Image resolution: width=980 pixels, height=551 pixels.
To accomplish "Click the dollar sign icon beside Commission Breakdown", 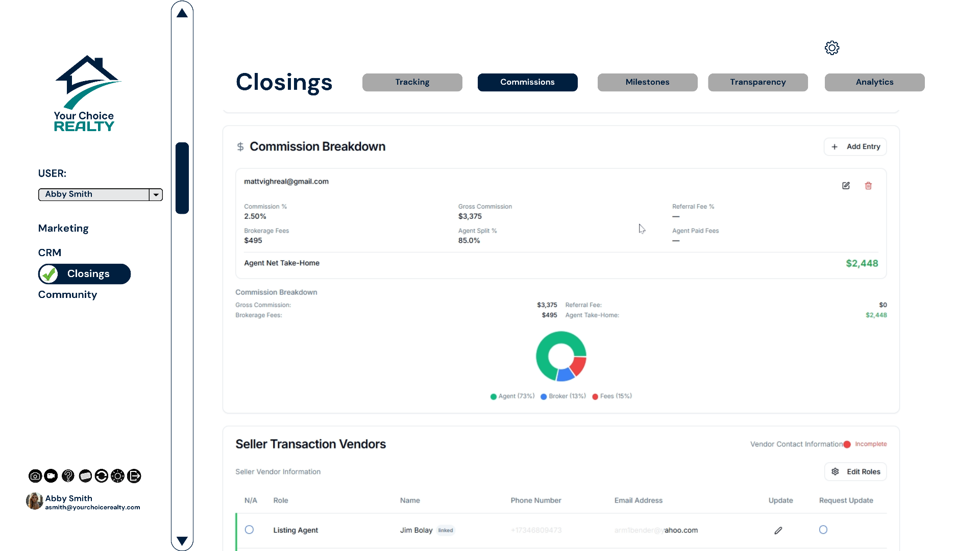I will pos(240,147).
